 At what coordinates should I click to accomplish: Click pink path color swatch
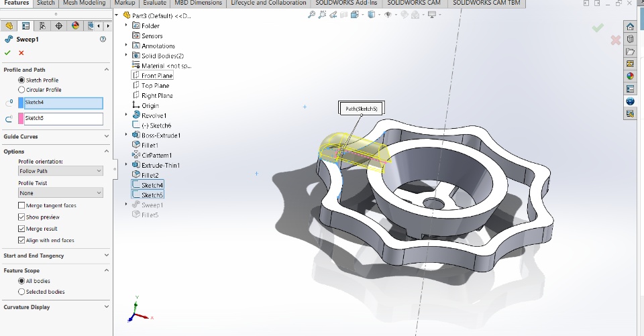click(21, 119)
